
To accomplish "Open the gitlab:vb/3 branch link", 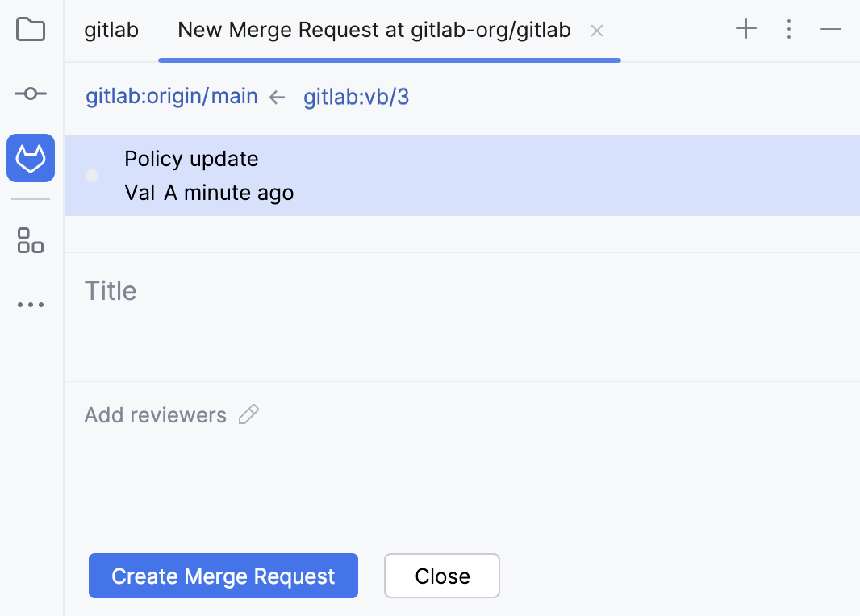I will (356, 96).
